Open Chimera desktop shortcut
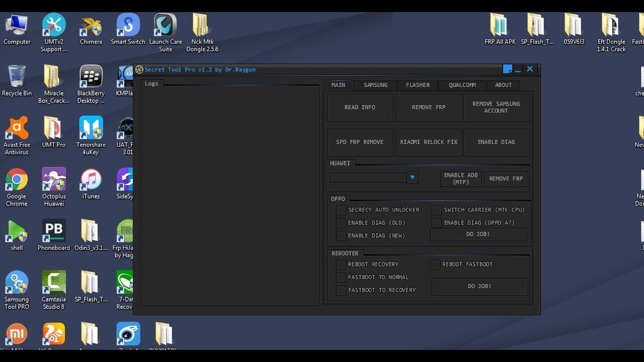 pyautogui.click(x=91, y=30)
